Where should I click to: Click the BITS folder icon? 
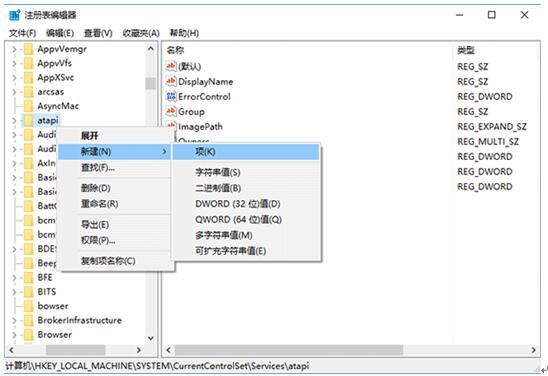(x=28, y=292)
